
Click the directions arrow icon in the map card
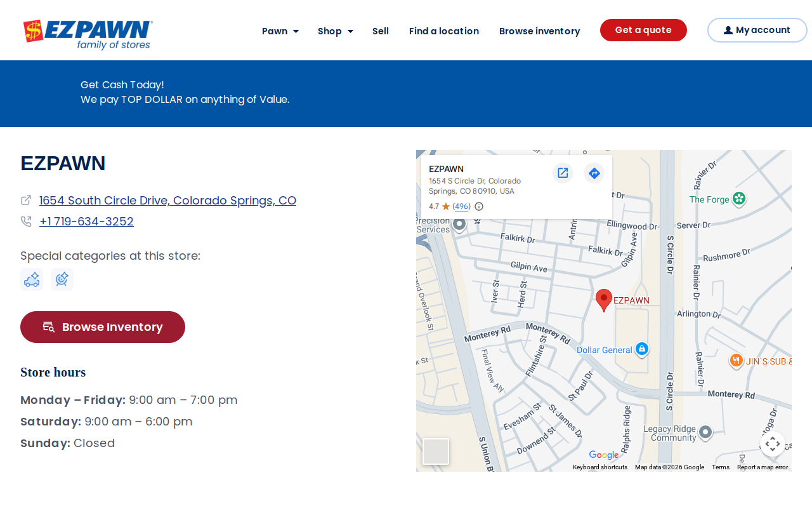[x=594, y=173]
